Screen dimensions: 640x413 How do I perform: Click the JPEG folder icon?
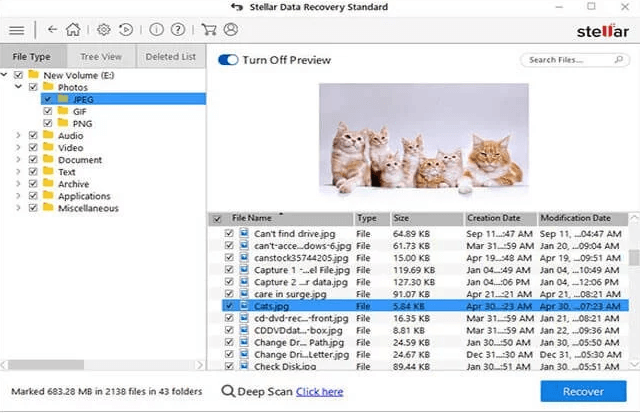tap(63, 99)
